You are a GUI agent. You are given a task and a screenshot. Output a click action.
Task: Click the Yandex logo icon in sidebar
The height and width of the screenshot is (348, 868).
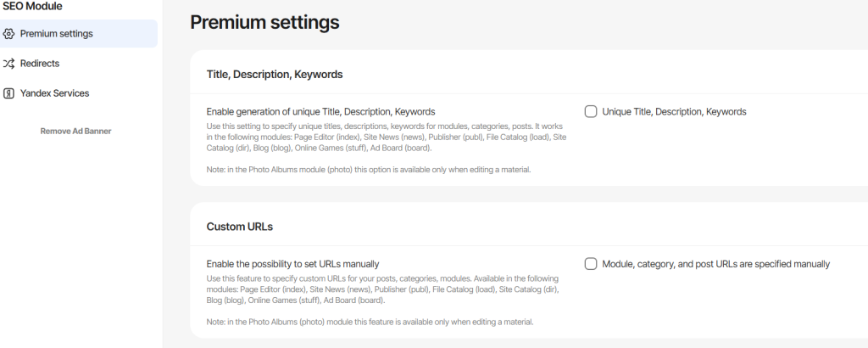(8, 93)
